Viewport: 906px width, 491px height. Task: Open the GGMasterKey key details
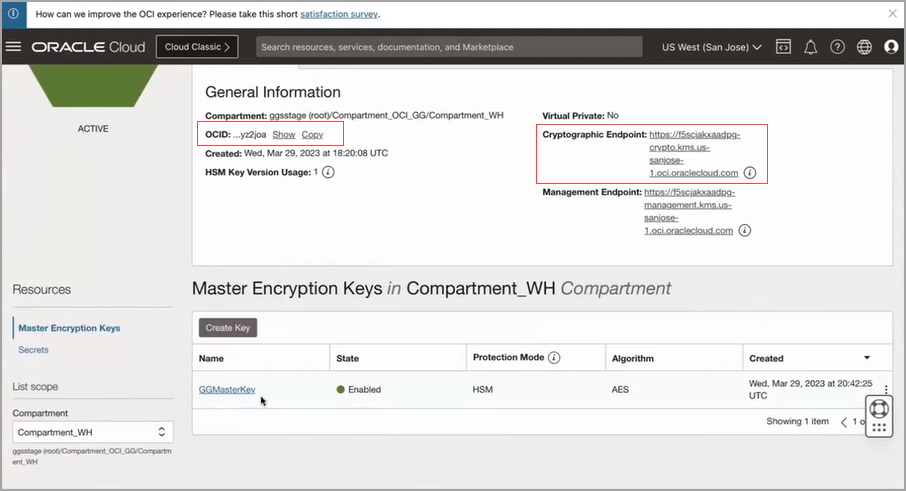pyautogui.click(x=227, y=389)
